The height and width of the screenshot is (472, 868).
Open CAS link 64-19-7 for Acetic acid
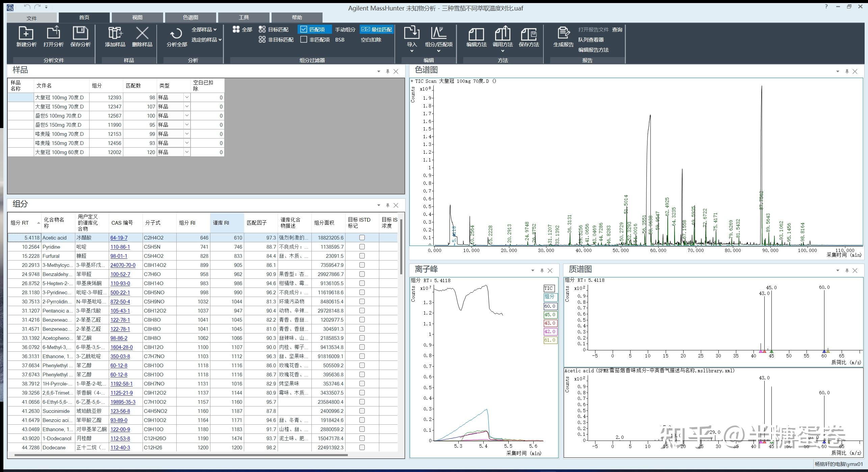tap(119, 238)
